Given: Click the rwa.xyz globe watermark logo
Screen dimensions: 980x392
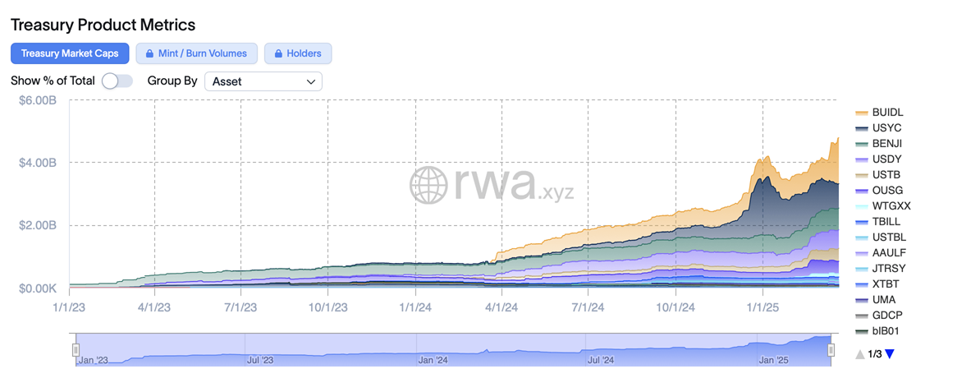Looking at the screenshot, I should click(x=430, y=185).
